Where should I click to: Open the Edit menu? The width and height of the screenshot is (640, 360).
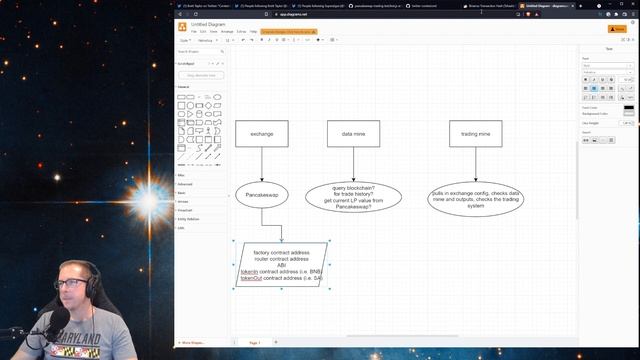click(203, 32)
